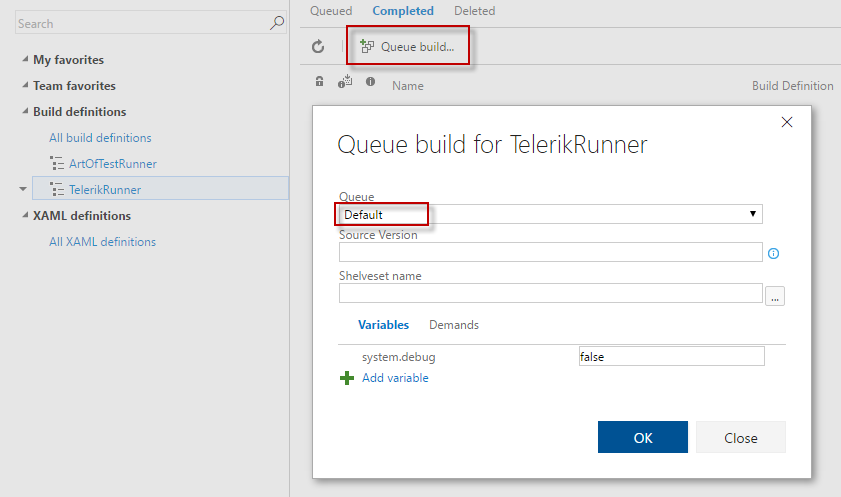
Task: Click the system.debug variable name
Action: pyautogui.click(x=399, y=357)
